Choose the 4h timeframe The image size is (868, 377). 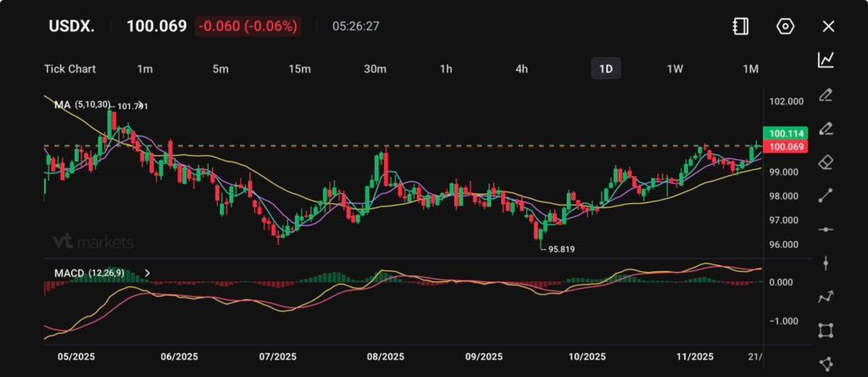[x=522, y=69]
